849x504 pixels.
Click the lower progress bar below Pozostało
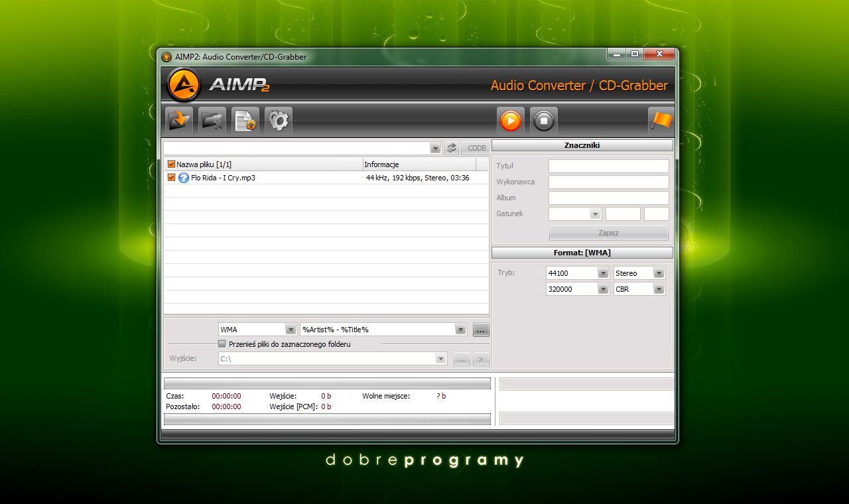327,419
